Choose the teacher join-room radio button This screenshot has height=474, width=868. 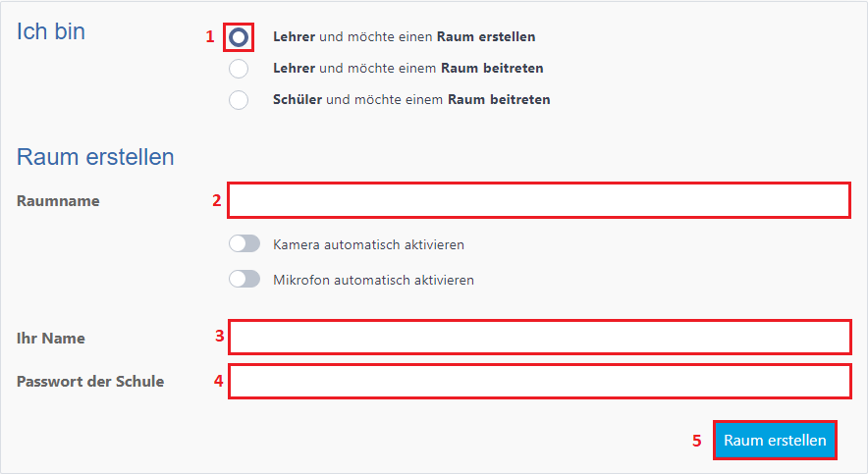point(239,69)
